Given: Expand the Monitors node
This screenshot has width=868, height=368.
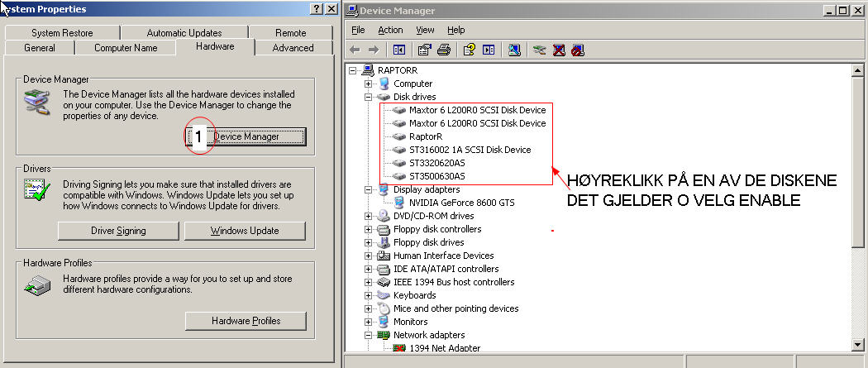Looking at the screenshot, I should pyautogui.click(x=368, y=322).
